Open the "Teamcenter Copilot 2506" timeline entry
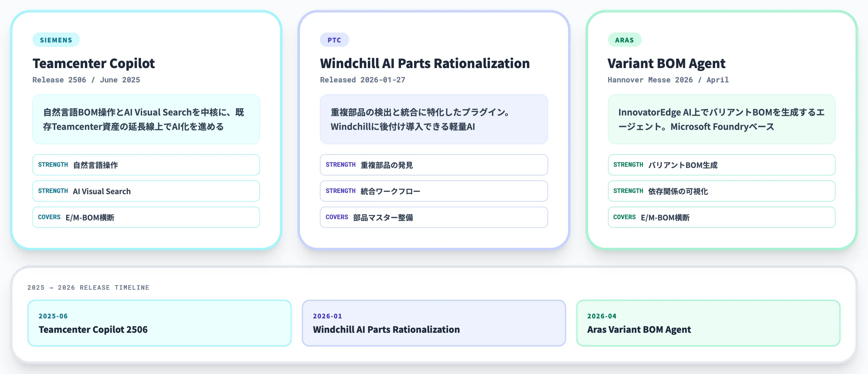Viewport: 868px width, 374px height. point(159,323)
